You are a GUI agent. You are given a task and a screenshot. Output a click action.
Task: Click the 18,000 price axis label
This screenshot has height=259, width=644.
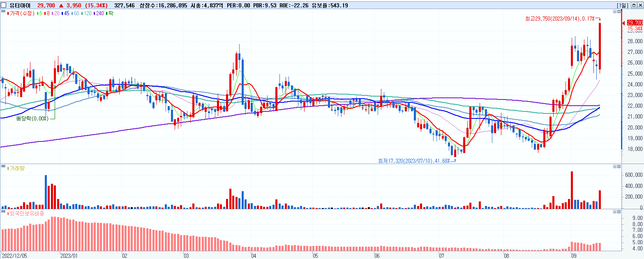pos(635,149)
